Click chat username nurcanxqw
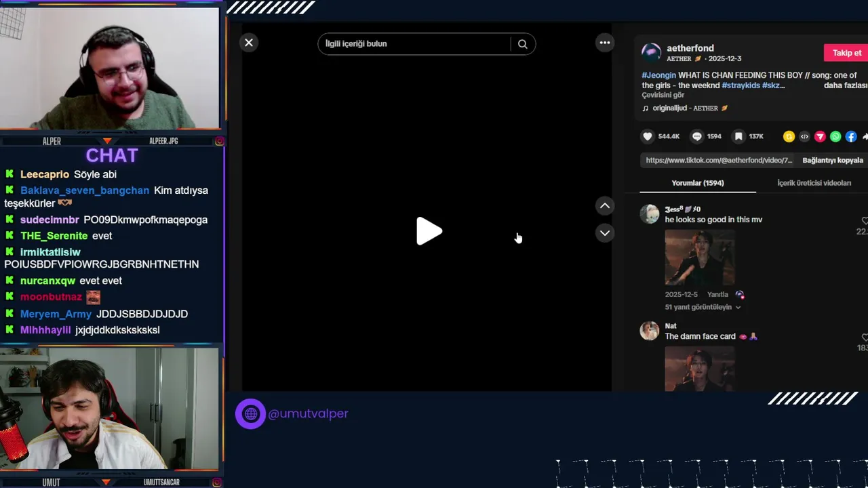This screenshot has height=488, width=868. (x=47, y=281)
